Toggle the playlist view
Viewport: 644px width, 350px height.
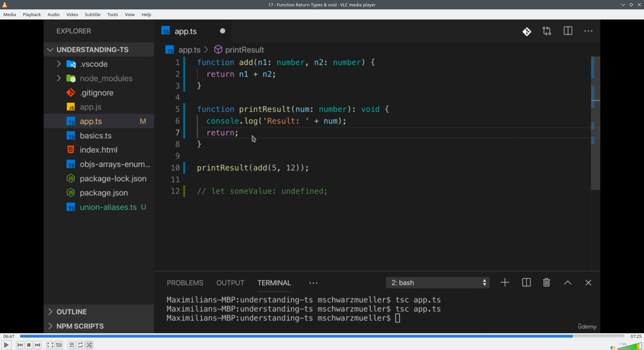tap(72, 345)
